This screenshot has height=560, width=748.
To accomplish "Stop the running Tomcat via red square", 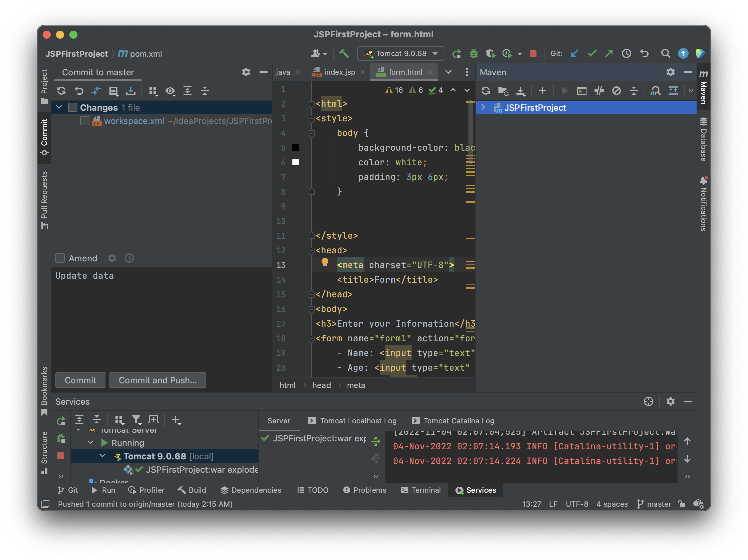I will (x=533, y=53).
